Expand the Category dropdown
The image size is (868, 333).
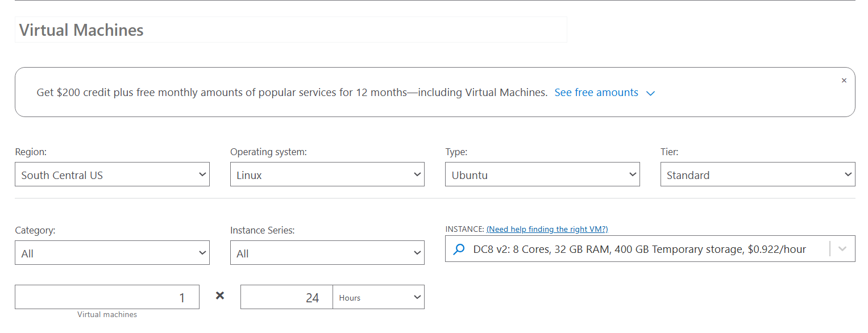click(112, 253)
